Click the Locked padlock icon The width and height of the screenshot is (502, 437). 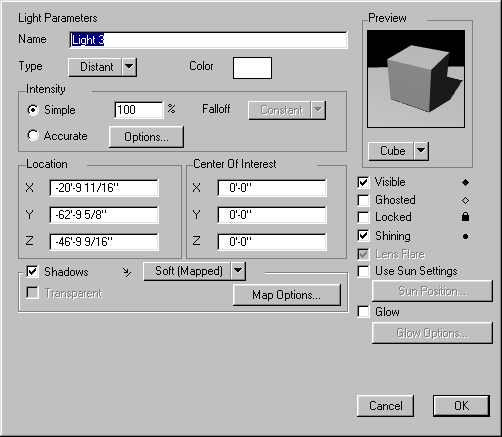(x=465, y=217)
